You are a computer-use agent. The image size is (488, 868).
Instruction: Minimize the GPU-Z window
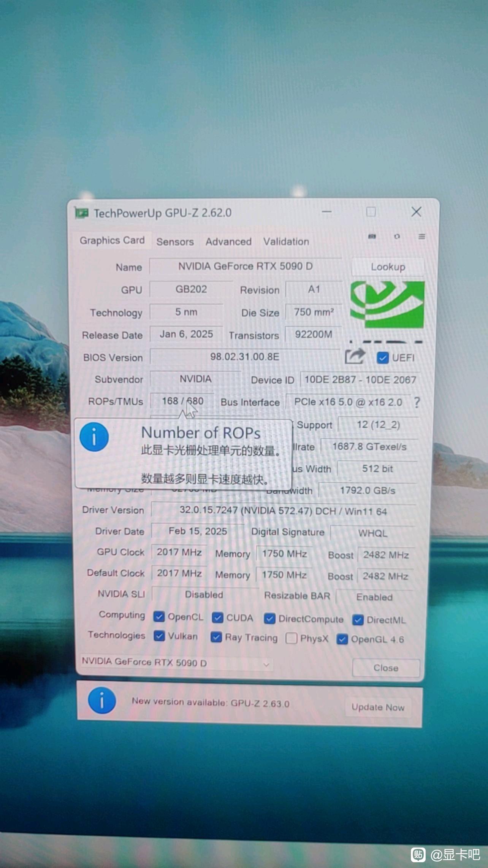[327, 212]
